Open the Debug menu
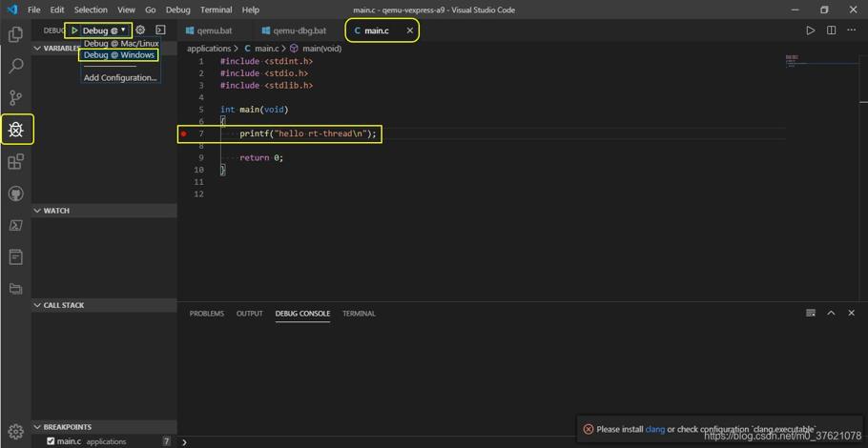The height and width of the screenshot is (448, 868). tap(177, 10)
